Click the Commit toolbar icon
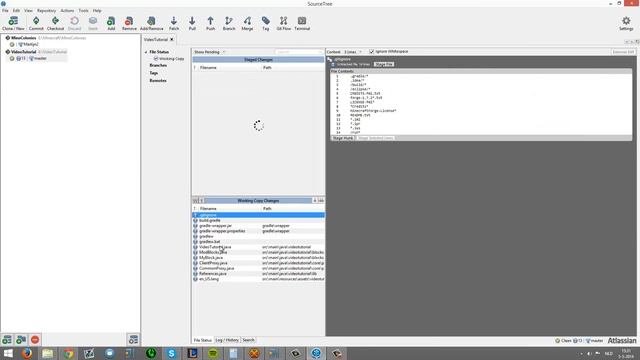 click(x=36, y=23)
